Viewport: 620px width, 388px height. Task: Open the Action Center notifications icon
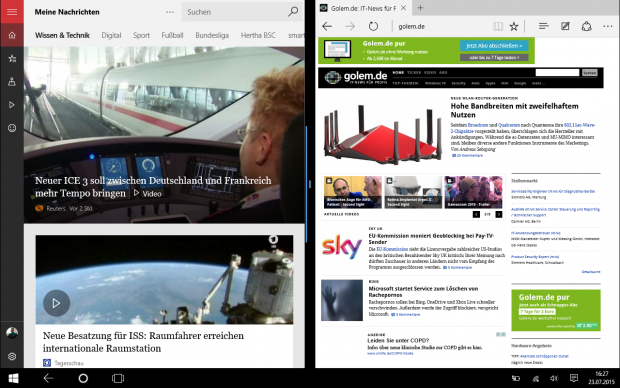point(574,379)
